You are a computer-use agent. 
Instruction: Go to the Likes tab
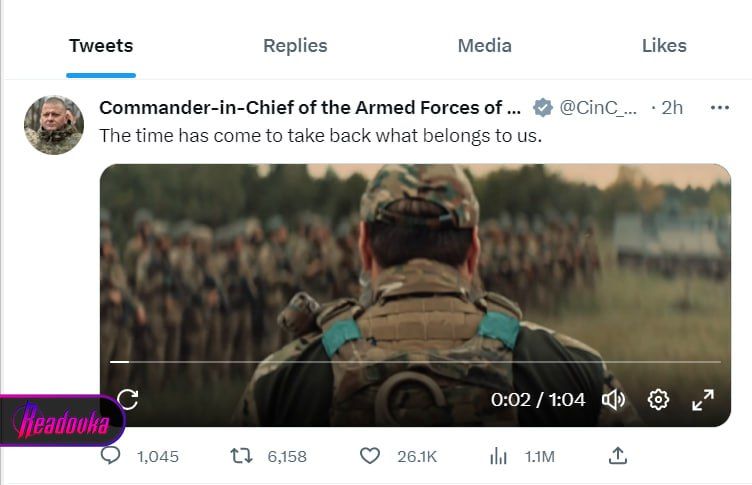click(x=664, y=46)
